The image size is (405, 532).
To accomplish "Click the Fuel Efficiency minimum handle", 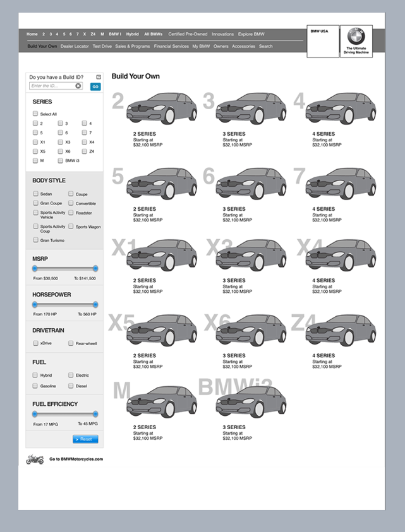I will pyautogui.click(x=35, y=414).
